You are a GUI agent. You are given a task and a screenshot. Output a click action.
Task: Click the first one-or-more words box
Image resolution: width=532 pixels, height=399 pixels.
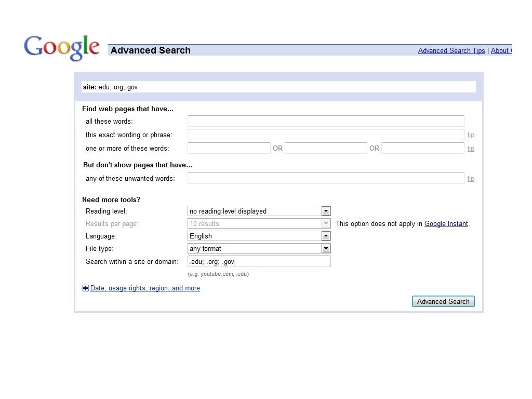coord(229,148)
